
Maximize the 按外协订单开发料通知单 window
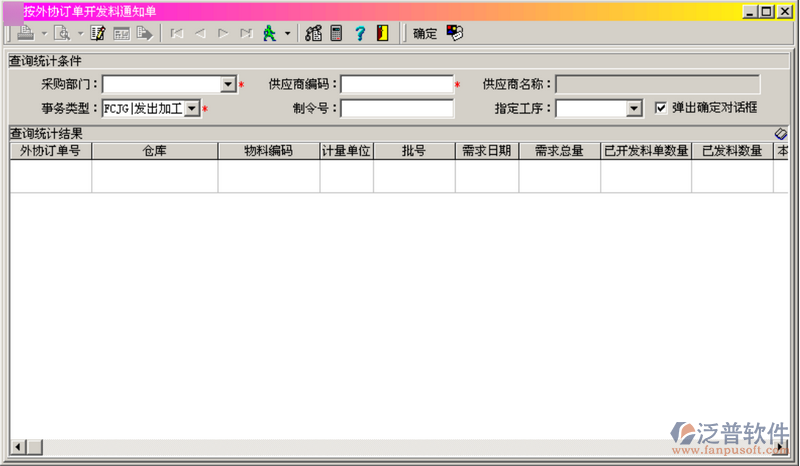pyautogui.click(x=766, y=12)
